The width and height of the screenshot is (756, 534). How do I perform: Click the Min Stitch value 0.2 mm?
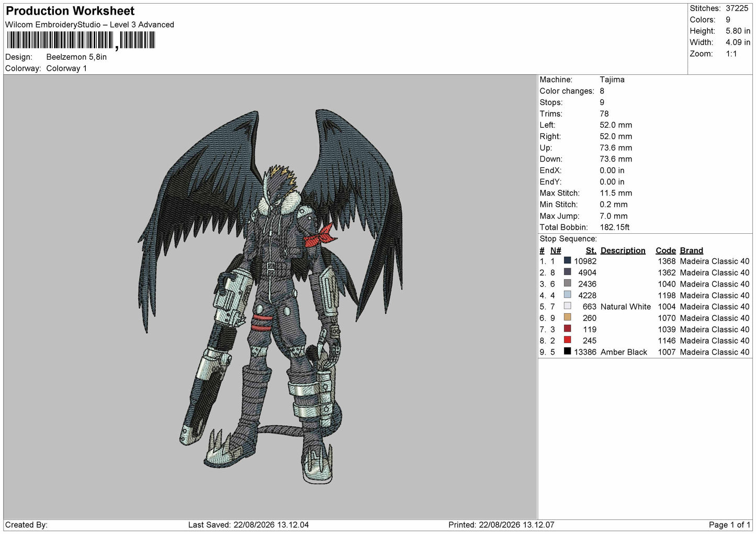pos(614,204)
